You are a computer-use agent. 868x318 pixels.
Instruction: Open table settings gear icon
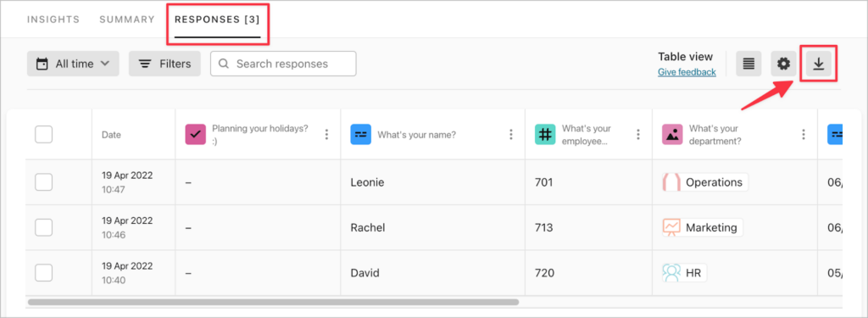tap(783, 64)
